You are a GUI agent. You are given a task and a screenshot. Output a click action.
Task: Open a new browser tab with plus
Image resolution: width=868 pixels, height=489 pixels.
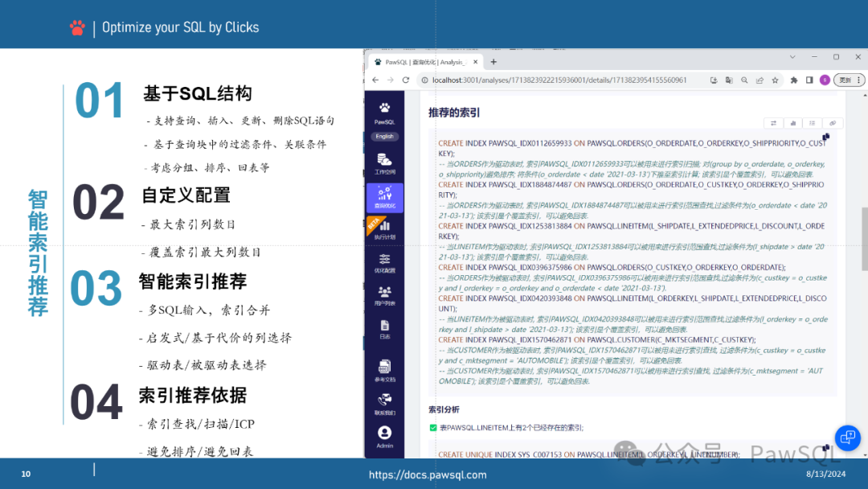click(493, 62)
